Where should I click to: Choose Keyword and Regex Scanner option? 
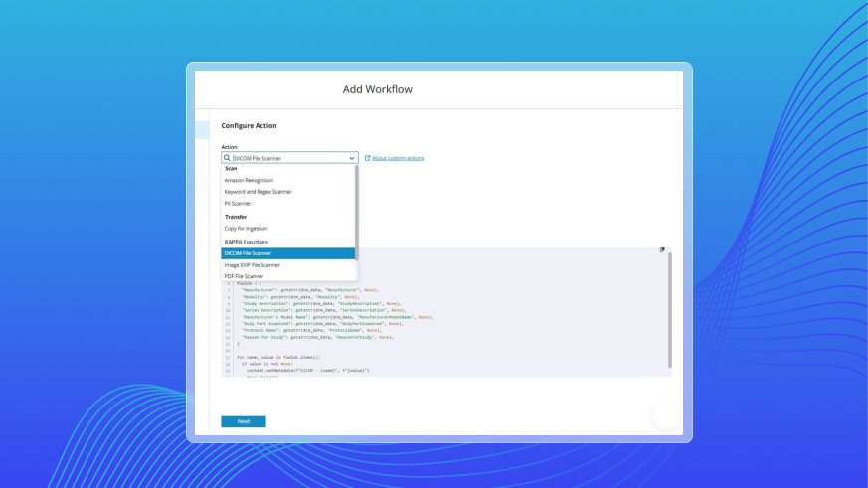[x=258, y=192]
